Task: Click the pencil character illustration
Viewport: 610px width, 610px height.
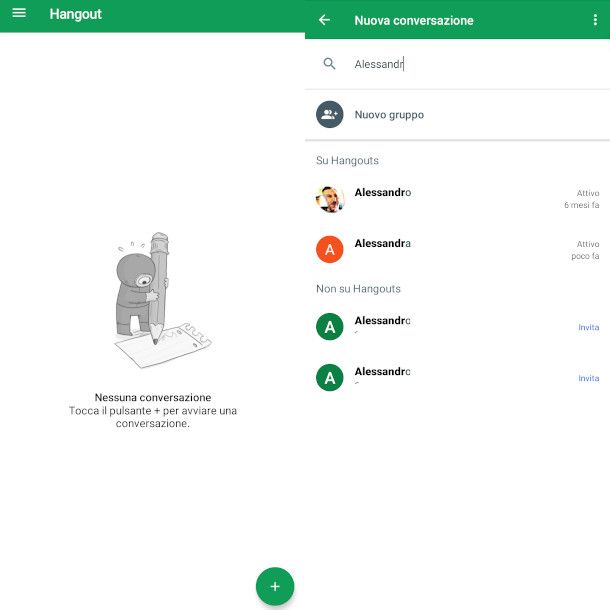Action: pos(163,300)
